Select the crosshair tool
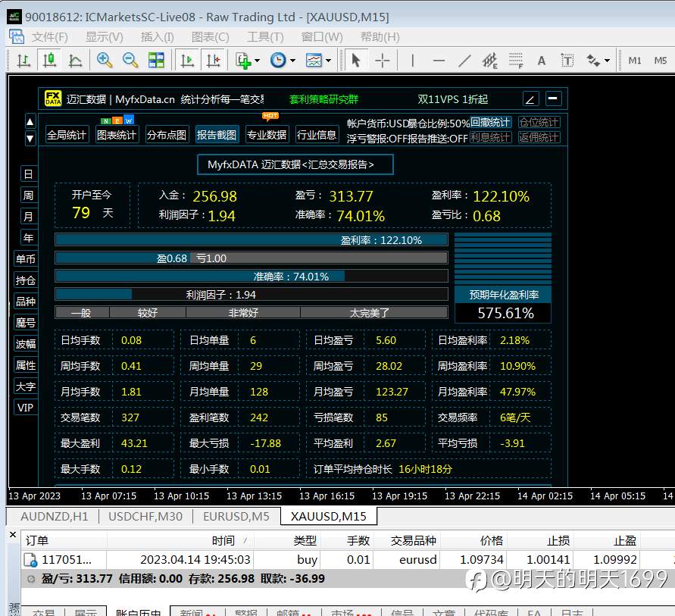Image resolution: width=675 pixels, height=616 pixels. coord(383,61)
